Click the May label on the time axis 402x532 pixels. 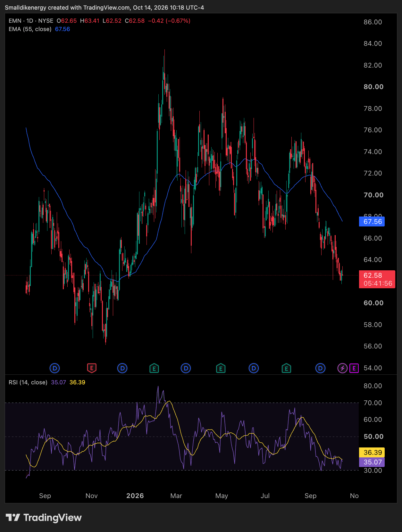[x=222, y=496]
